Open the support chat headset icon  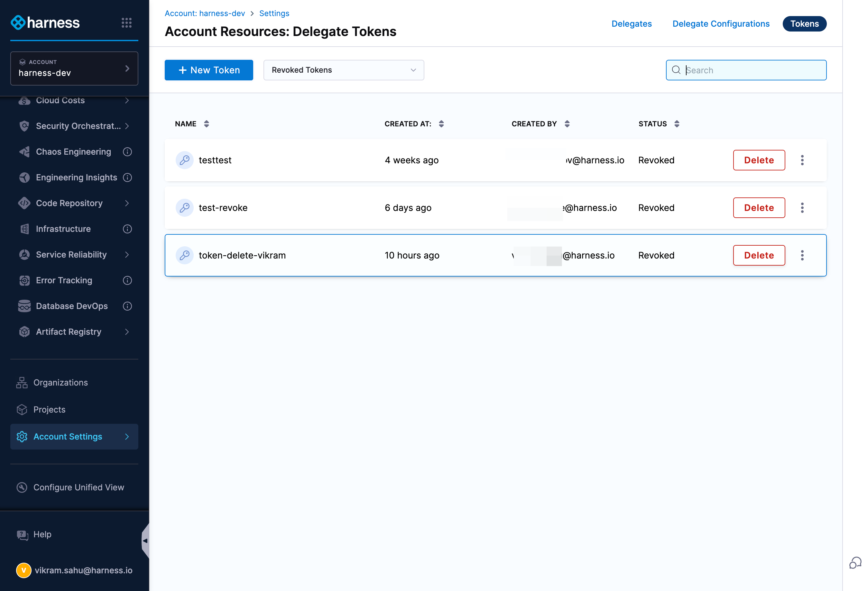coord(855,563)
